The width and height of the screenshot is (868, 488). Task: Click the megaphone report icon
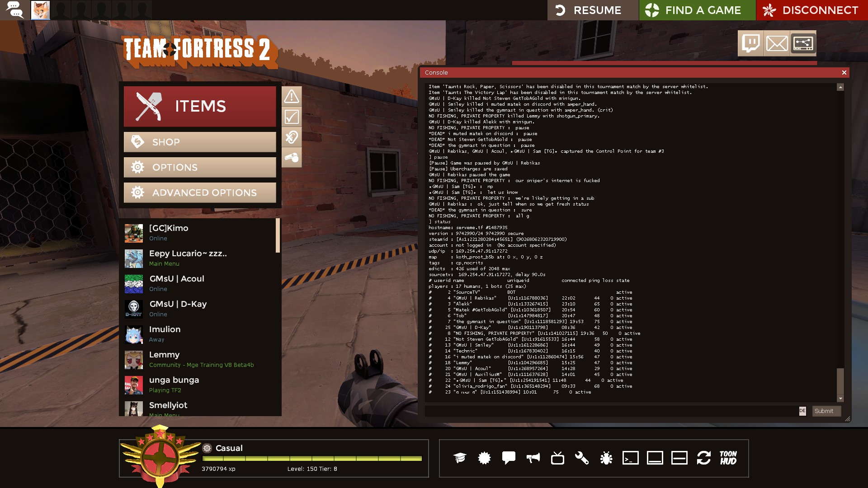click(533, 458)
